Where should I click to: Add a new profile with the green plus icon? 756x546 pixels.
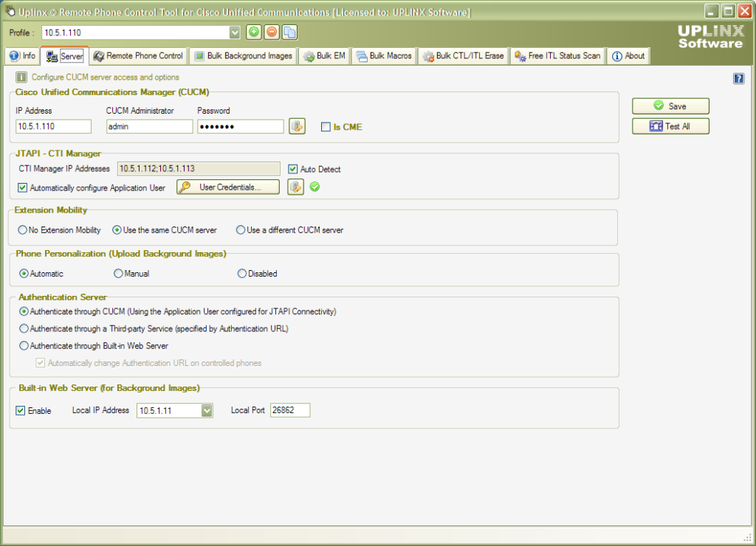click(254, 32)
